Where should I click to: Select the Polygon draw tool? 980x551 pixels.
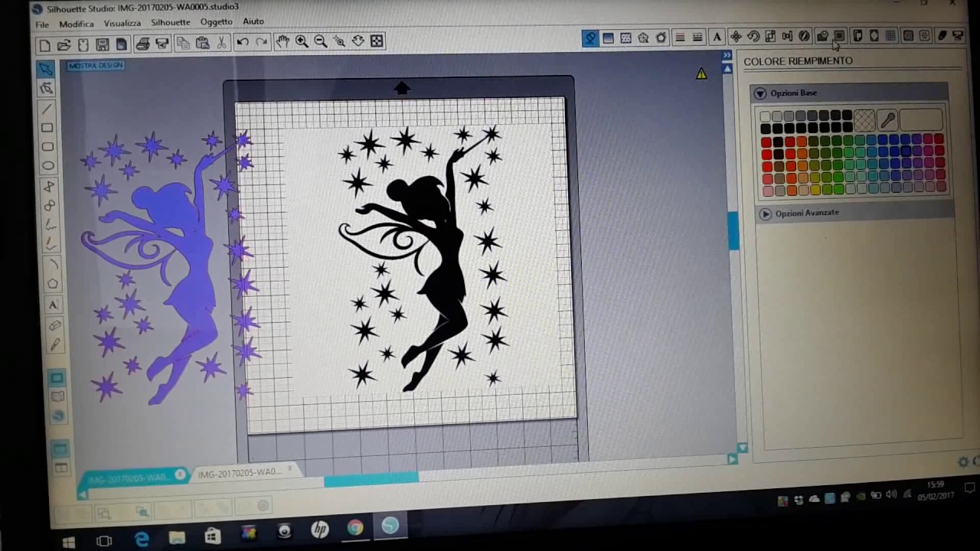point(49,186)
